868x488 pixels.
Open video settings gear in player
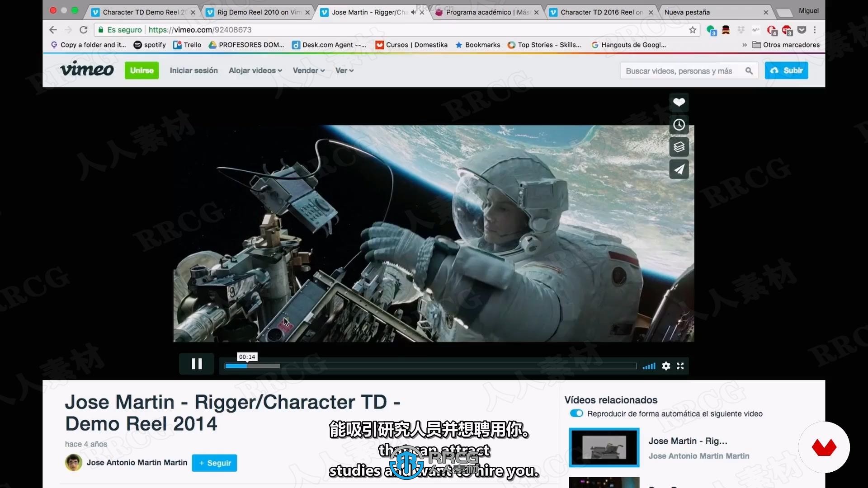[x=666, y=366]
